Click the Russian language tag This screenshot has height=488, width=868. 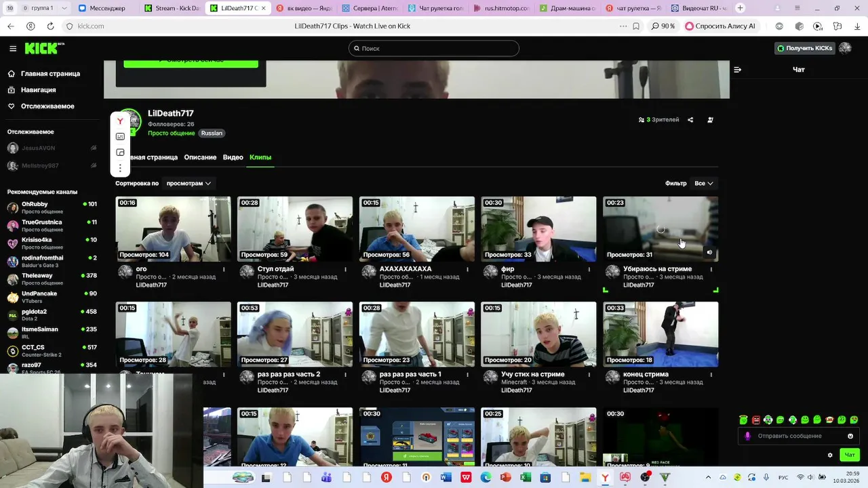(212, 134)
